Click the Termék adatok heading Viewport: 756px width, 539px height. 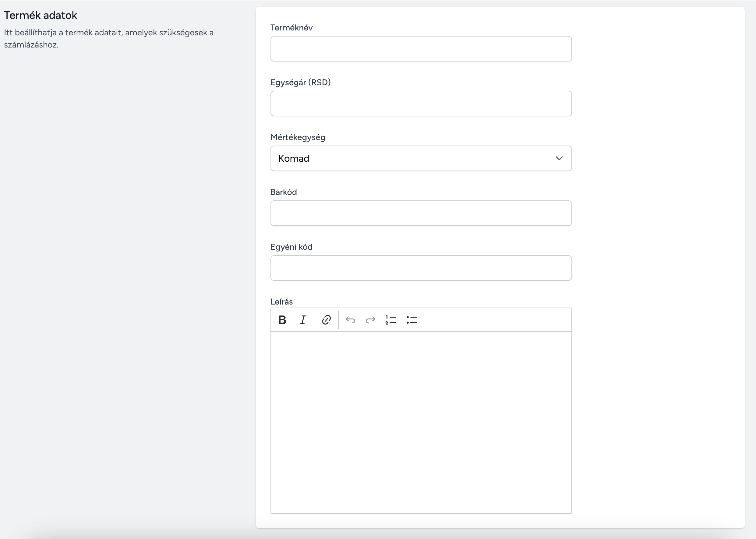tap(41, 15)
